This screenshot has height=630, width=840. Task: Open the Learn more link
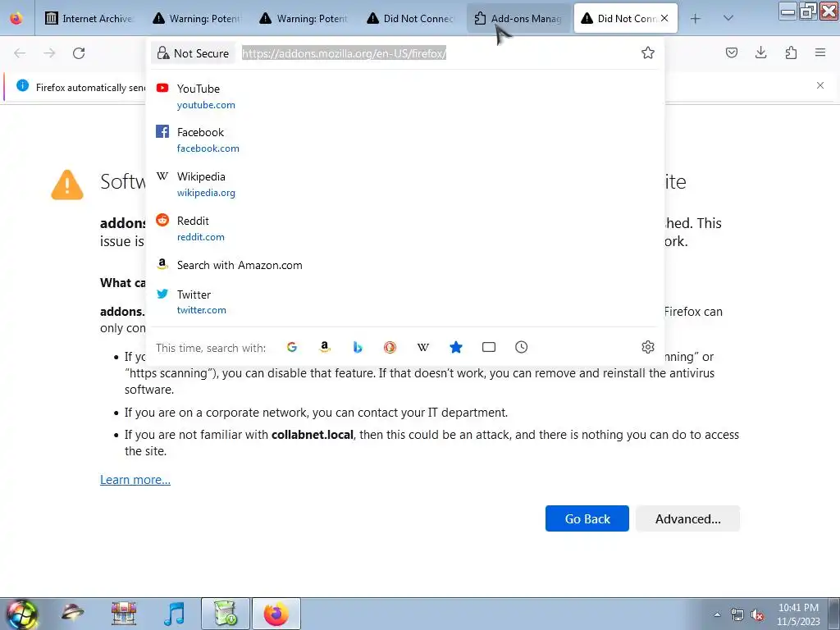135,480
